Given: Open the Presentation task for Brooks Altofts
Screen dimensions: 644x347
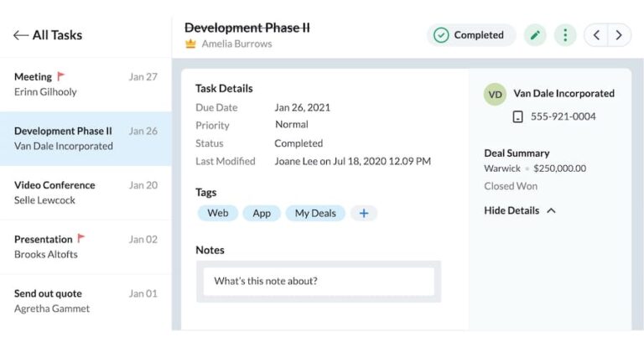Looking at the screenshot, I should (86, 246).
